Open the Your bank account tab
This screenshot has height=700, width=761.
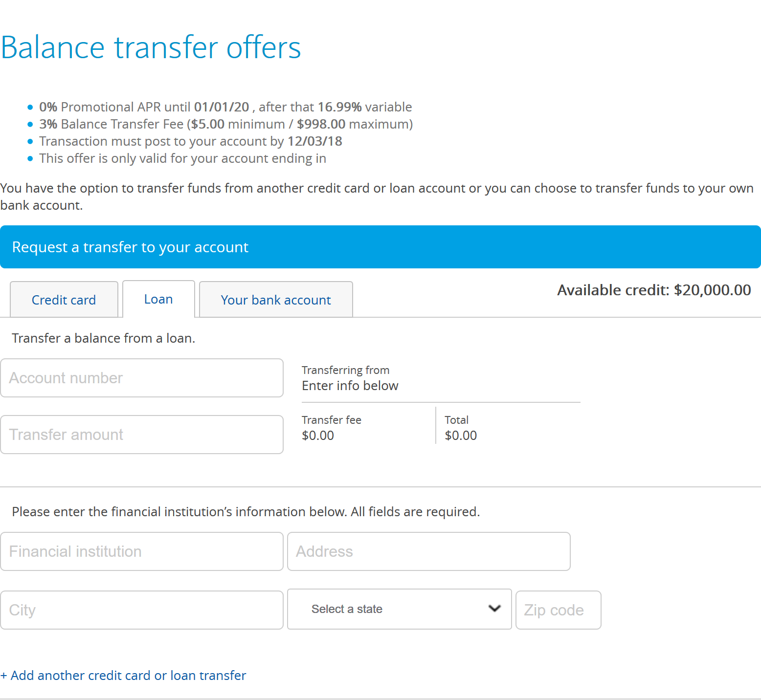pos(276,300)
